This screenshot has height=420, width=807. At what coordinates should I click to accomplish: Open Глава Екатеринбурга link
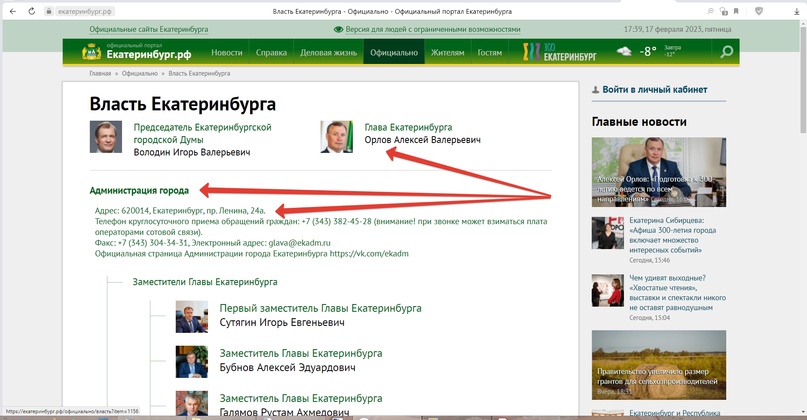408,128
